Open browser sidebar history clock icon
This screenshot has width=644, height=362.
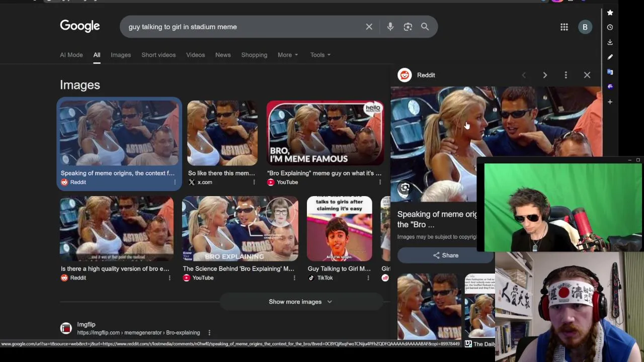[x=610, y=27]
